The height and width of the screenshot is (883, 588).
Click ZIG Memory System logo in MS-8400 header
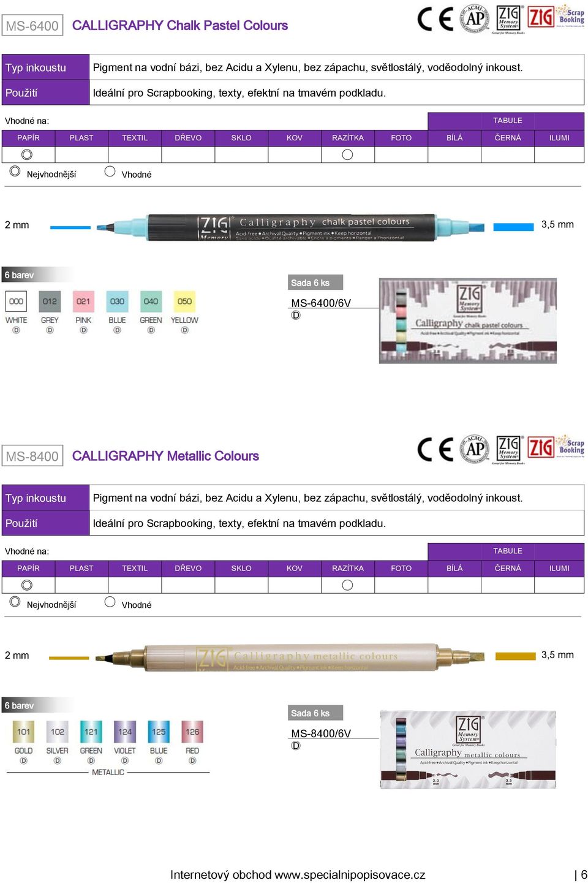click(x=508, y=450)
